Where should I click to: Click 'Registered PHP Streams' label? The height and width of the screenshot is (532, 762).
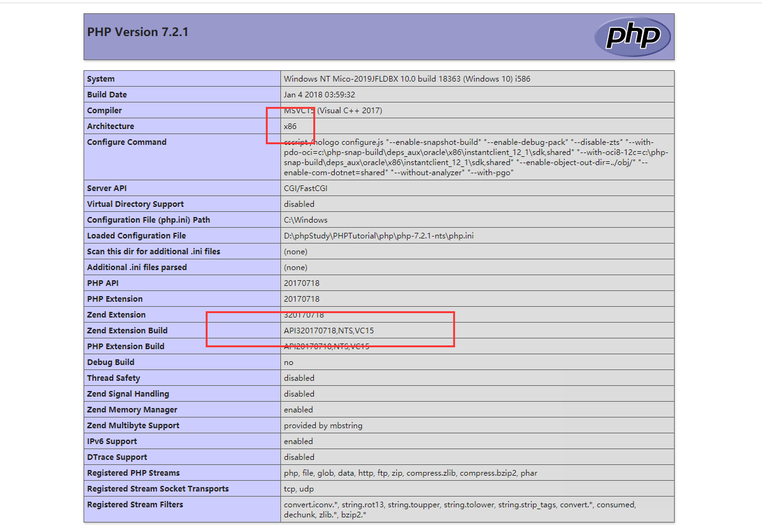134,473
